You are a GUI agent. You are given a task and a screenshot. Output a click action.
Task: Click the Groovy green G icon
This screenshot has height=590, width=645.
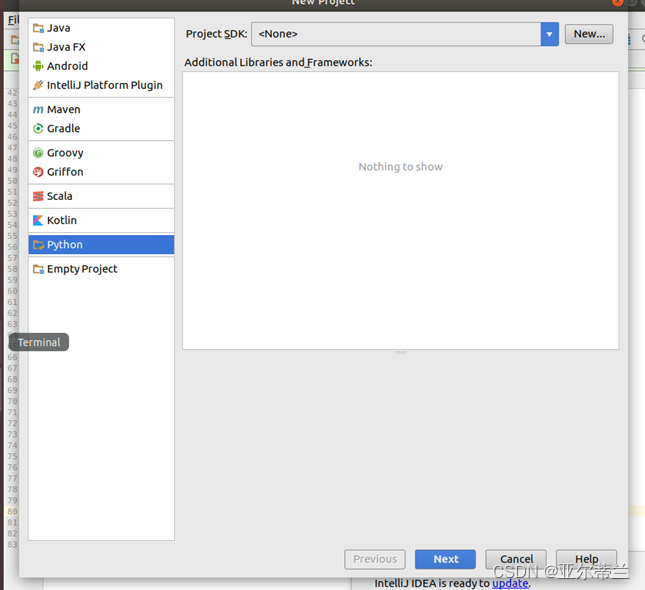pyautogui.click(x=38, y=153)
